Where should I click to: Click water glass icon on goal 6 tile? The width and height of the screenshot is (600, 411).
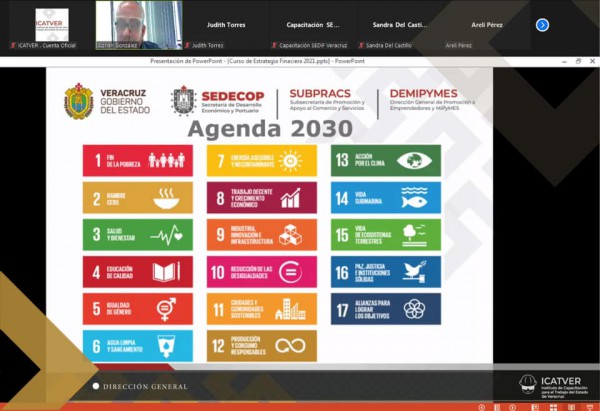pyautogui.click(x=166, y=346)
